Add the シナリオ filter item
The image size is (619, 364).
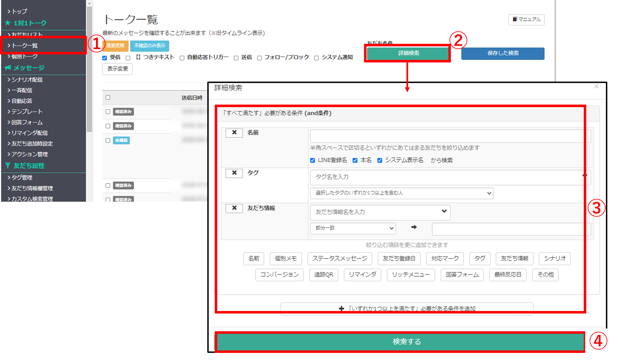tap(555, 259)
